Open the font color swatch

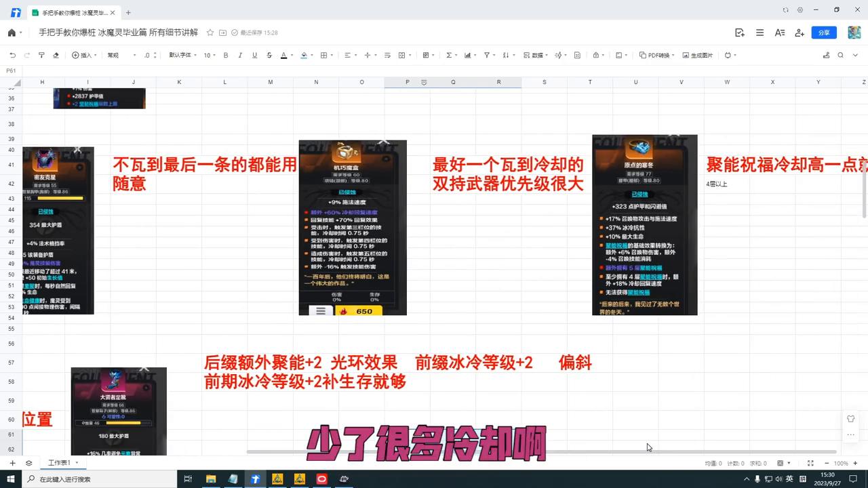pyautogui.click(x=283, y=55)
